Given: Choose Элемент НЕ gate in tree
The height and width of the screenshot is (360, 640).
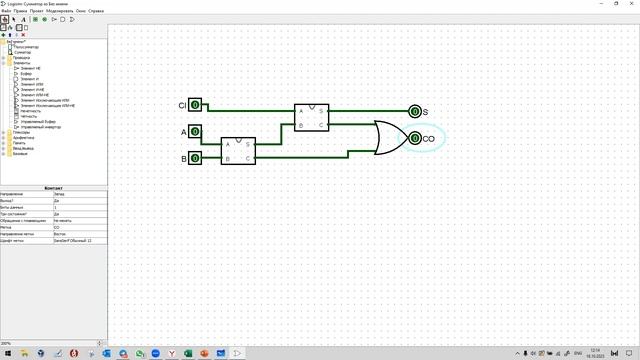Looking at the screenshot, I should pos(31,68).
